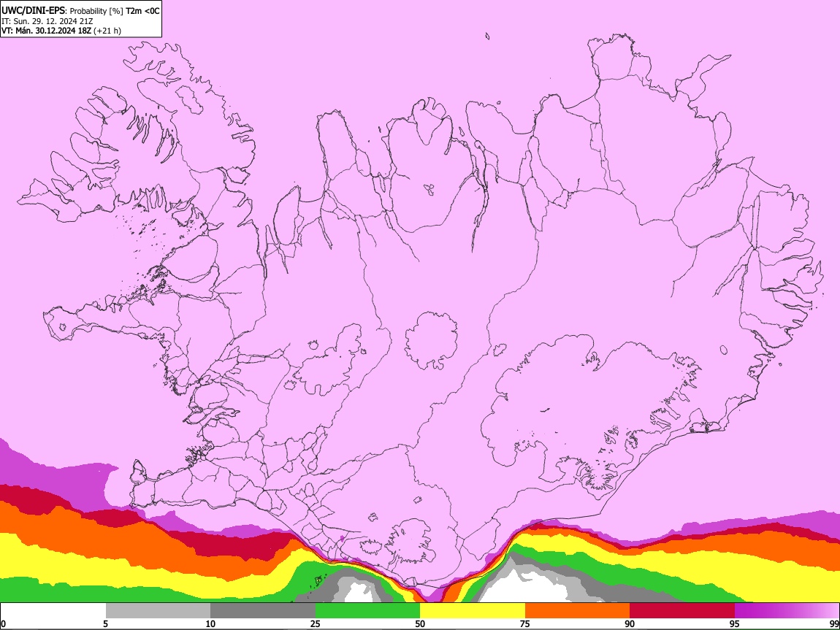Image resolution: width=840 pixels, height=630 pixels.
Task: Click the dark gray 10–25% legend swatch
Action: [x=263, y=610]
